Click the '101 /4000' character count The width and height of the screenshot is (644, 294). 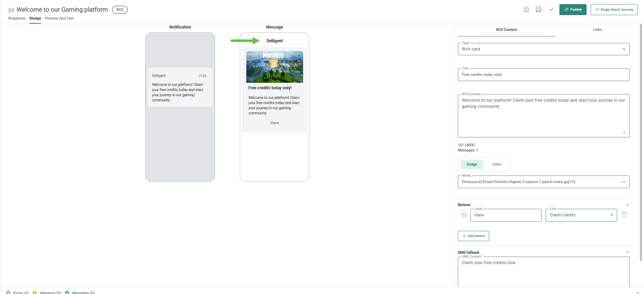click(x=466, y=145)
